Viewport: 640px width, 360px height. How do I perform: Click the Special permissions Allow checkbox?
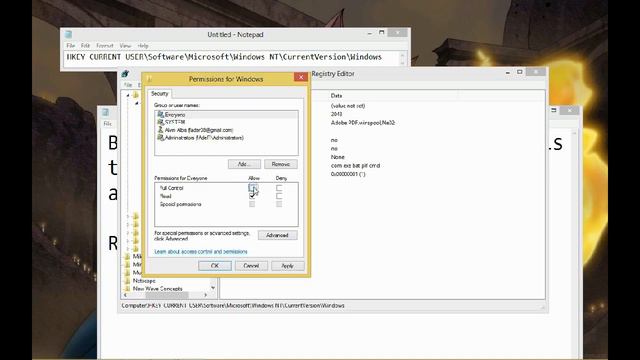252,204
